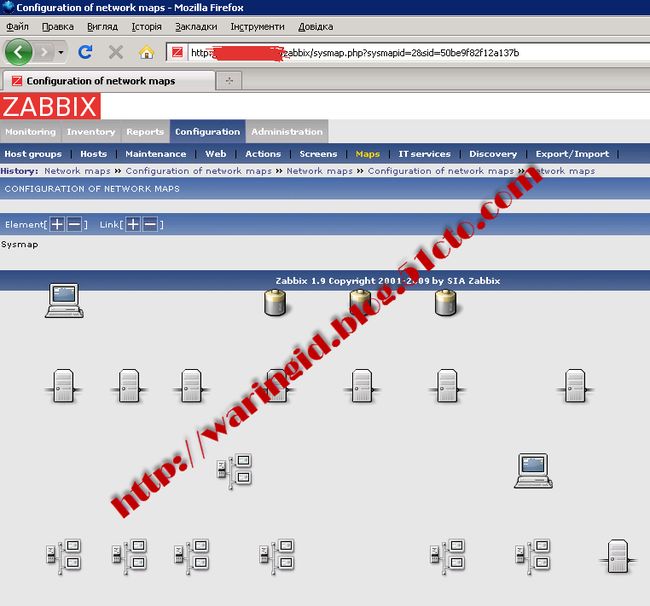Select first network hub icon in bottom row

(x=63, y=556)
